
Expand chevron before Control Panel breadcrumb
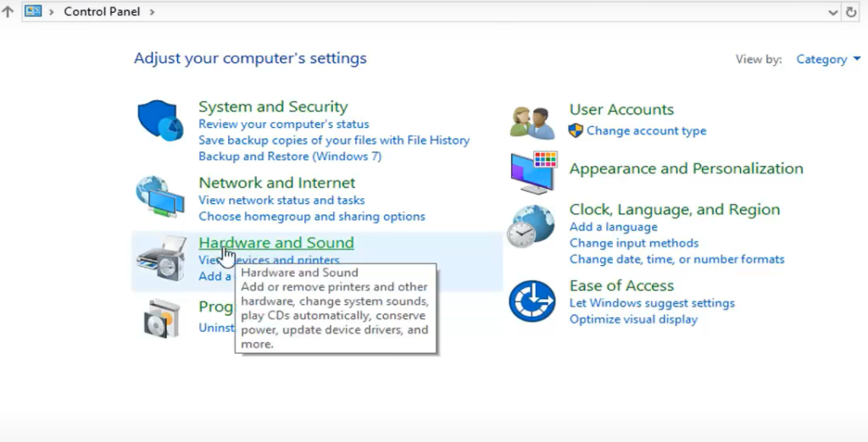pos(52,12)
